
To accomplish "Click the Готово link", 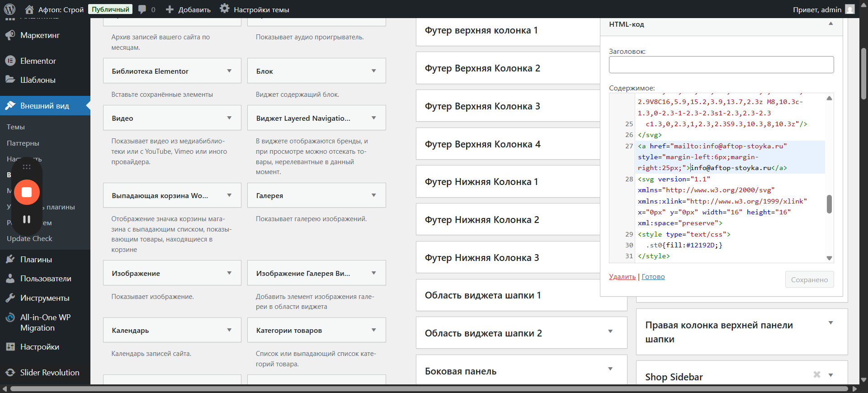I will [653, 277].
